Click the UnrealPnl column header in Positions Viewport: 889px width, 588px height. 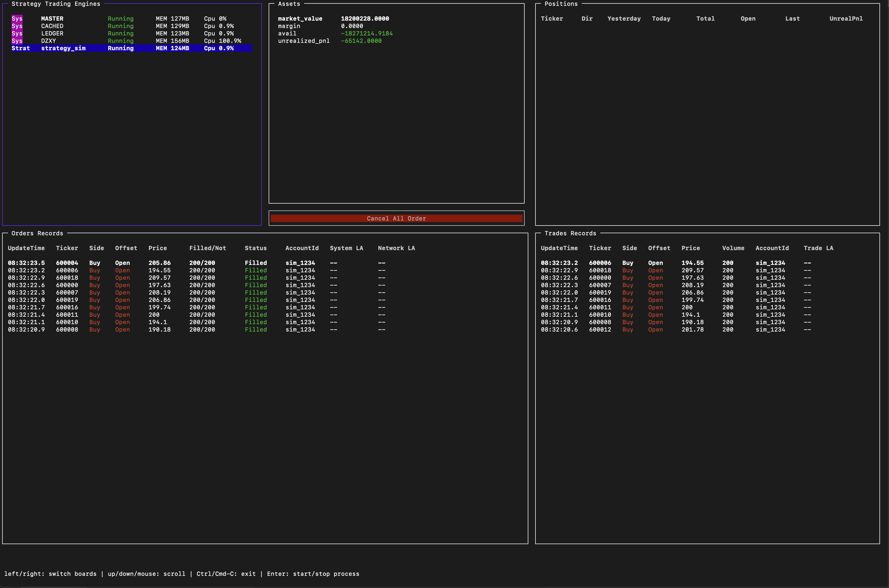[846, 19]
